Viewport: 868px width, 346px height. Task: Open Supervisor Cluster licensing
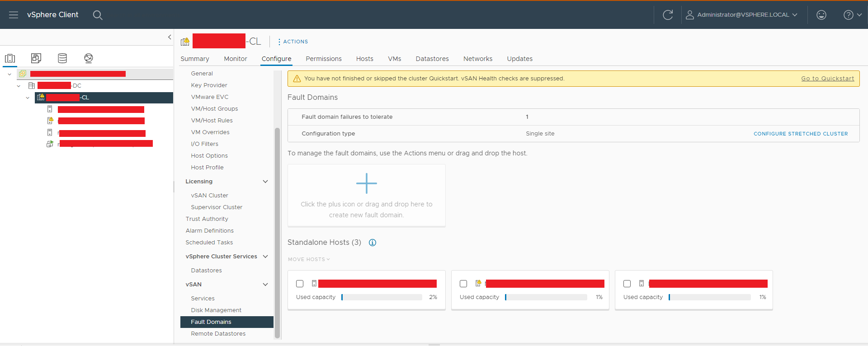pos(217,207)
